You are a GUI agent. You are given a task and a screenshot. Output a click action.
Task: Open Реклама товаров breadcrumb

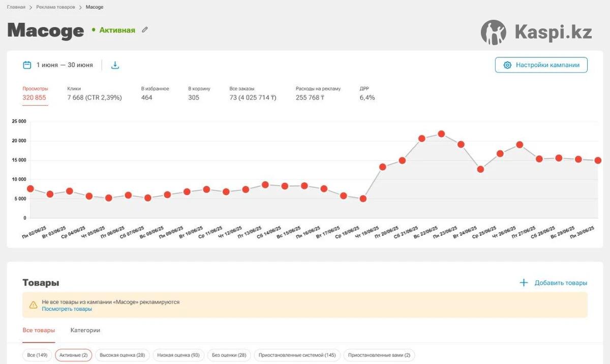[x=55, y=7]
